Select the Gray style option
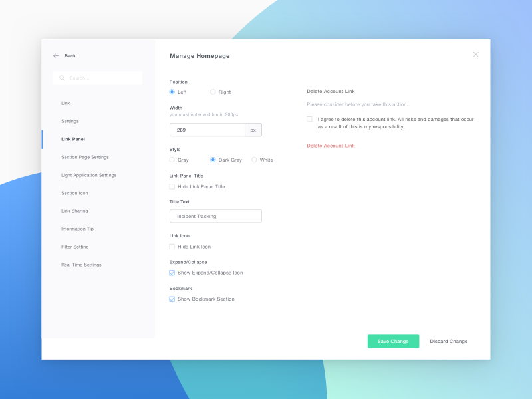The image size is (532, 399). pyautogui.click(x=172, y=160)
